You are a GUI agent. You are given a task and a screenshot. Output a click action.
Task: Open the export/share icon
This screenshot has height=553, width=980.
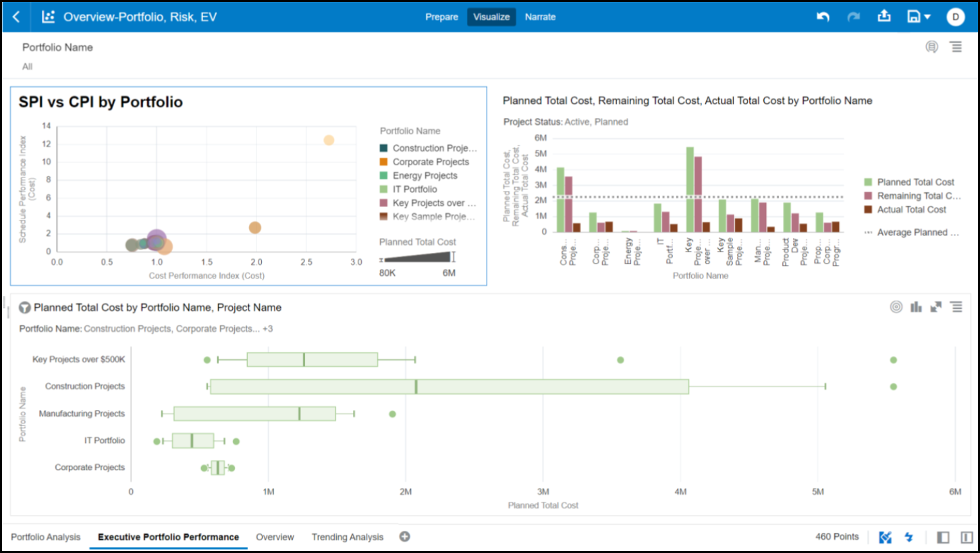884,16
